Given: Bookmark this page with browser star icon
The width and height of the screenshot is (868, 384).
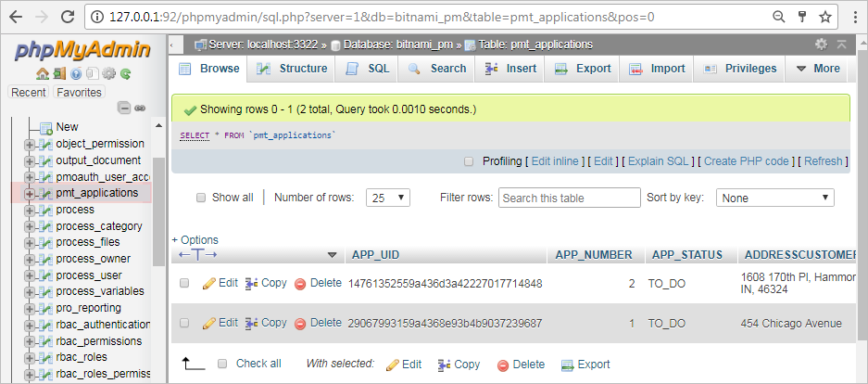Looking at the screenshot, I should 824,17.
